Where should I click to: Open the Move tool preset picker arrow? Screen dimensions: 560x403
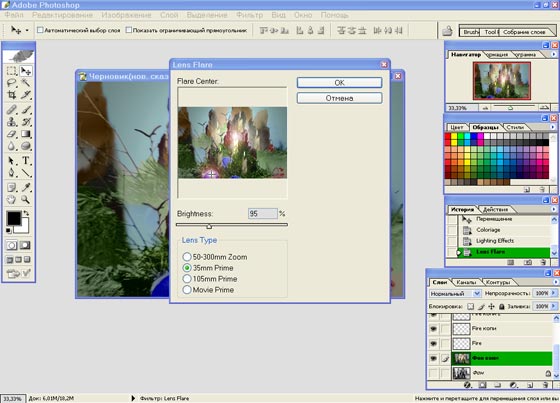tap(27, 30)
